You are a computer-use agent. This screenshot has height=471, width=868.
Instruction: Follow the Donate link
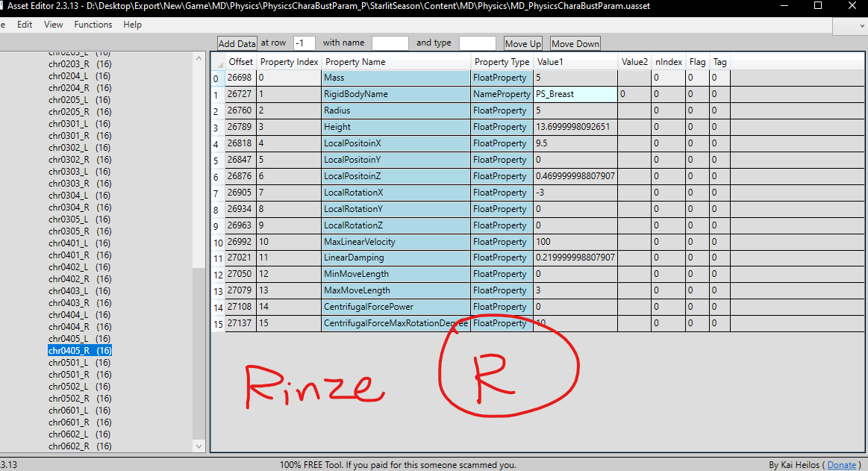pos(841,465)
